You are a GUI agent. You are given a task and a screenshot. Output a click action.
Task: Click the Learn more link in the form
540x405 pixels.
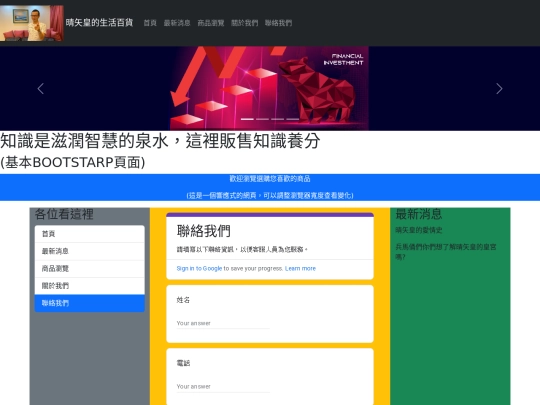[300, 268]
